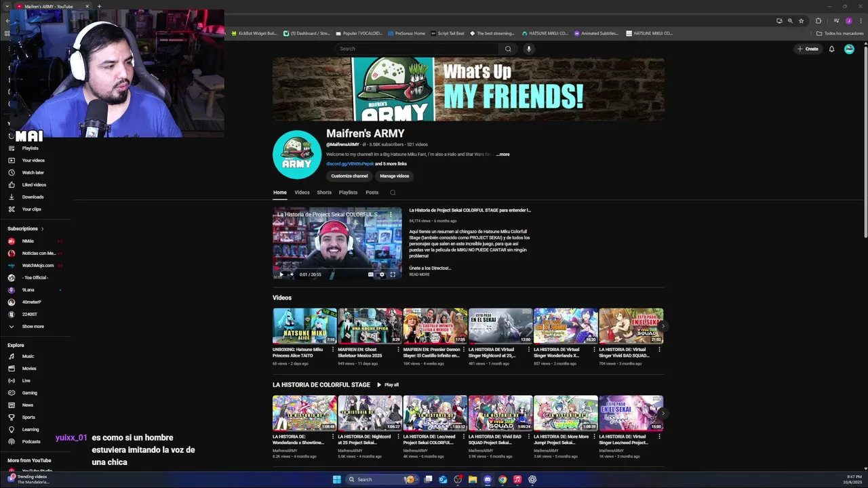Viewport: 868px width, 488px height.
Task: Bookmark this page with star icon
Action: [801, 21]
